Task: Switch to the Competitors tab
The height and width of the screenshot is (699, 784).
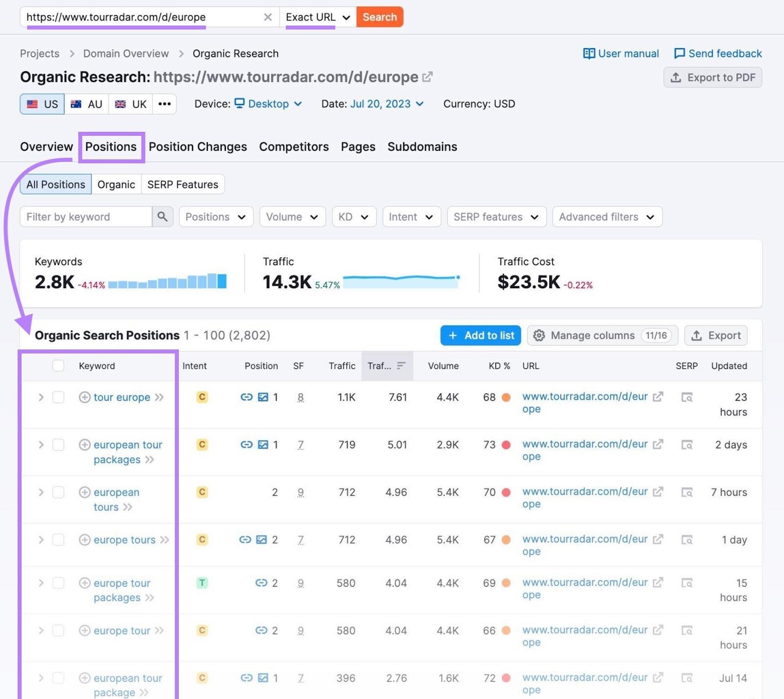Action: coord(294,147)
